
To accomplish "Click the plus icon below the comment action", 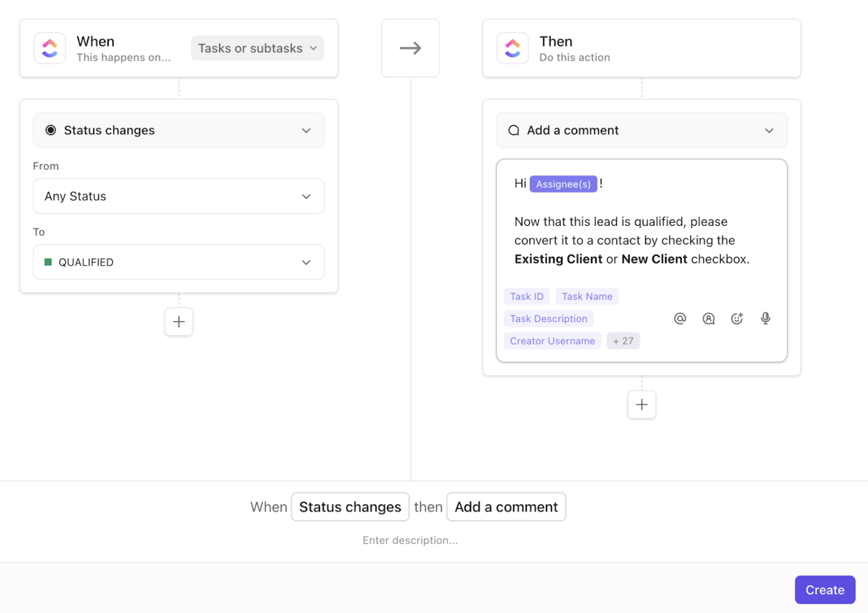I will [642, 404].
